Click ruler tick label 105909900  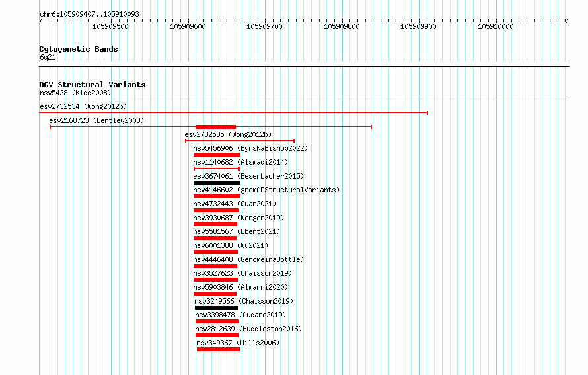(418, 26)
